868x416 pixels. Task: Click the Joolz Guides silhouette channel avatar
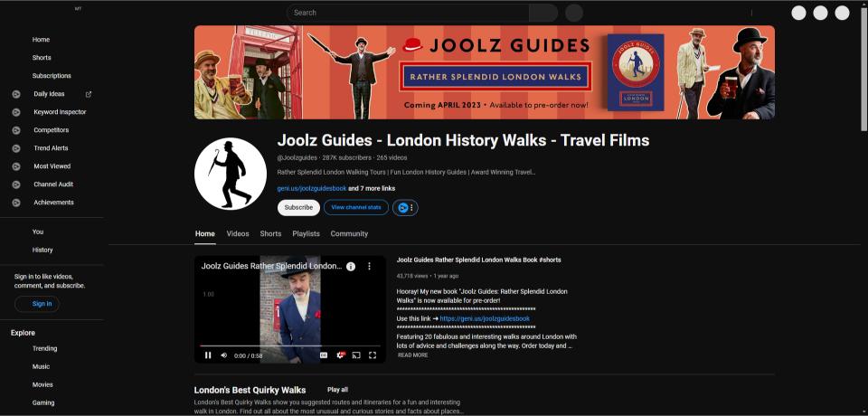(x=231, y=174)
